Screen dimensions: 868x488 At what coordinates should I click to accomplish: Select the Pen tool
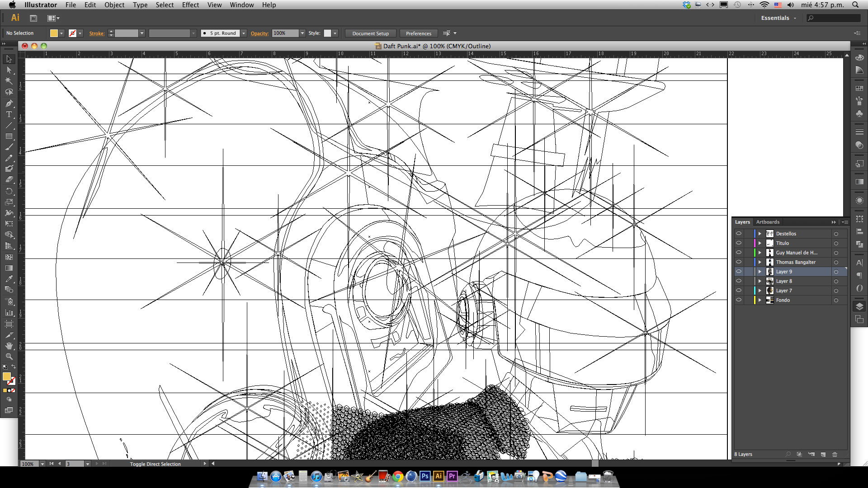tap(9, 103)
